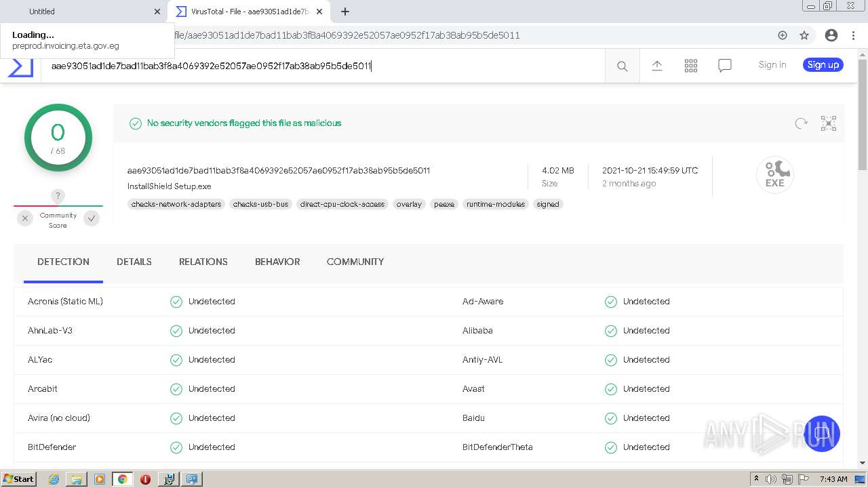Select the Ad-Aware vendor name
868x488 pixels.
coord(483,302)
